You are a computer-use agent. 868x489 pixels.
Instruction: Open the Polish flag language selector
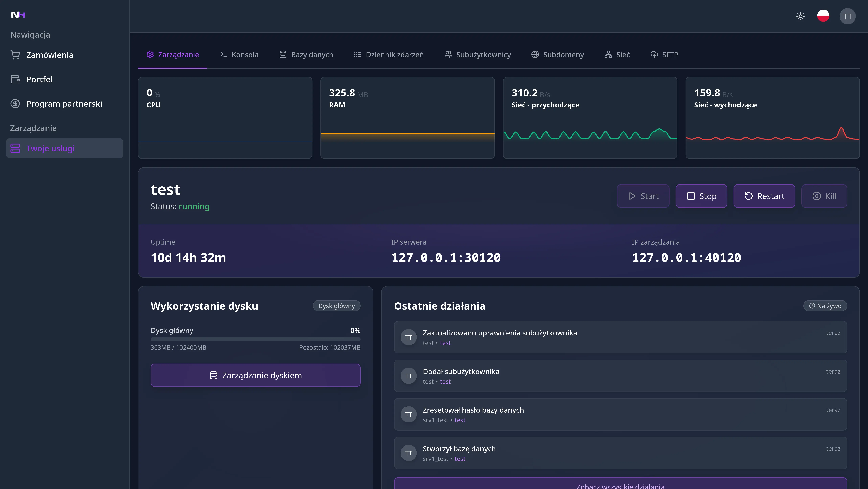(823, 16)
